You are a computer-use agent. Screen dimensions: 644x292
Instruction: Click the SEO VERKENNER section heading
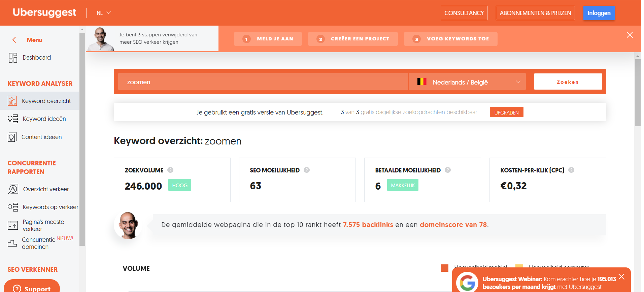coord(33,269)
